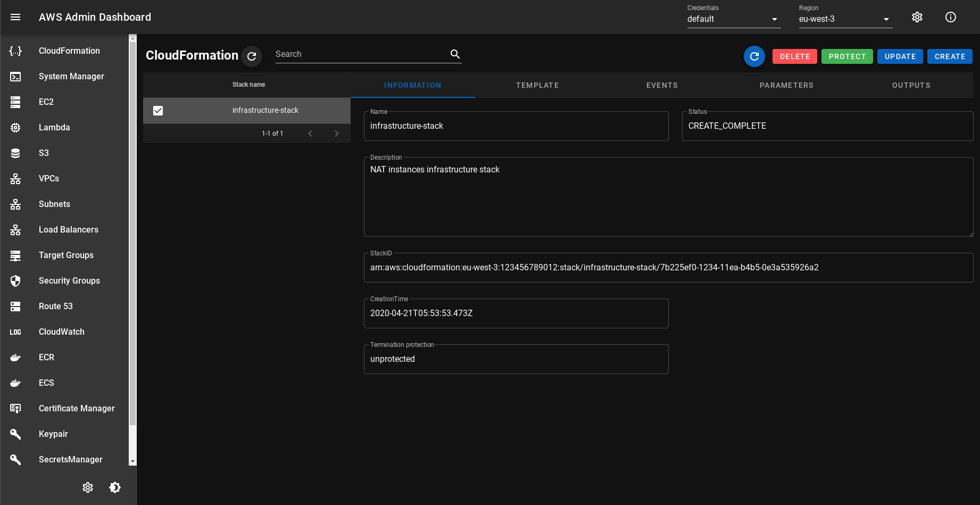This screenshot has height=505, width=980.
Task: Switch to the Parameters tab
Action: point(786,85)
